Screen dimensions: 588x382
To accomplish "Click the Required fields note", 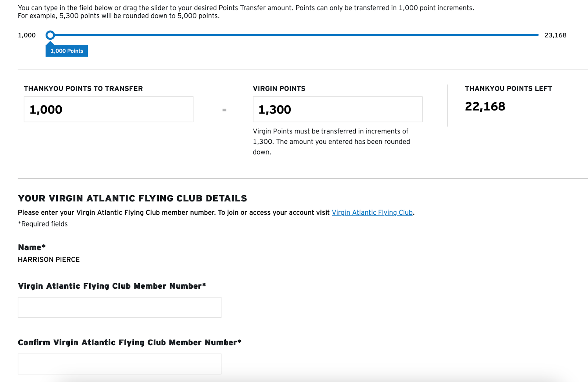I will point(43,224).
